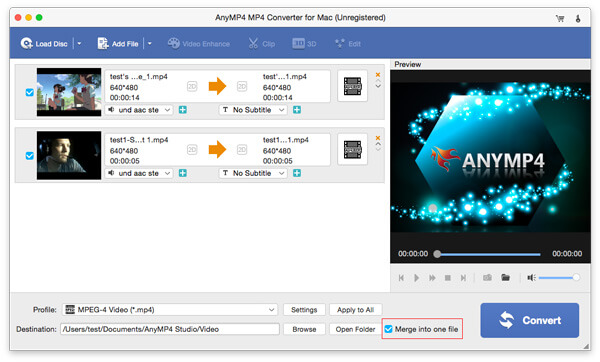Image resolution: width=600 pixels, height=362 pixels.
Task: Open subtitle dropdown for test1-S...t 1.mp4
Action: (x=253, y=173)
